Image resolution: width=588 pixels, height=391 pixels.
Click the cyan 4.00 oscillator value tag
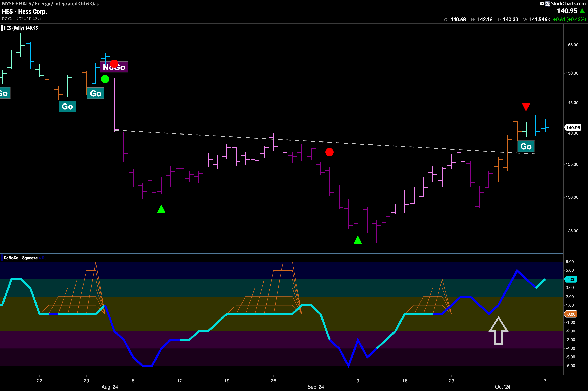tap(571, 279)
